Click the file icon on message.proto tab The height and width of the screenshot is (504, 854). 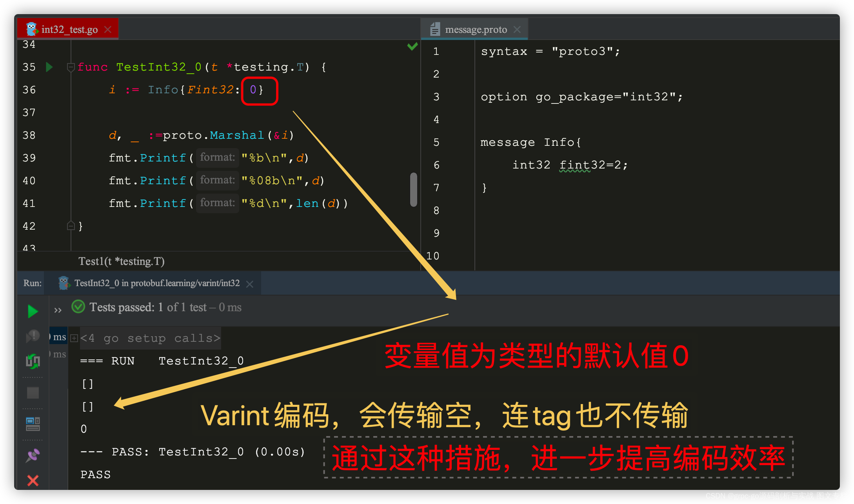pyautogui.click(x=435, y=29)
